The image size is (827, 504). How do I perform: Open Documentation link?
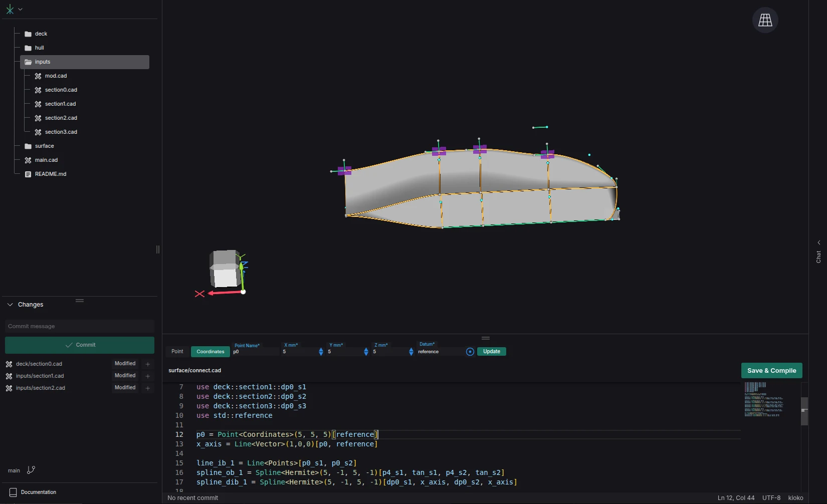click(39, 492)
